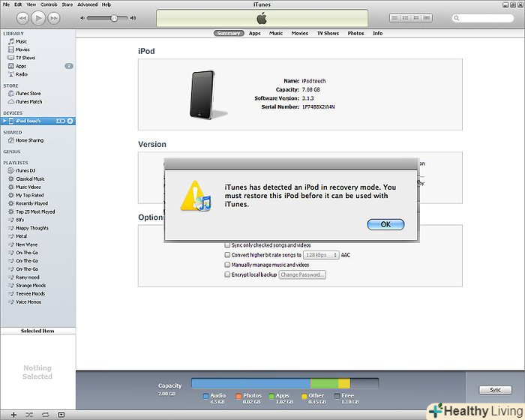Click the max-volume speaker icon

click(133, 18)
